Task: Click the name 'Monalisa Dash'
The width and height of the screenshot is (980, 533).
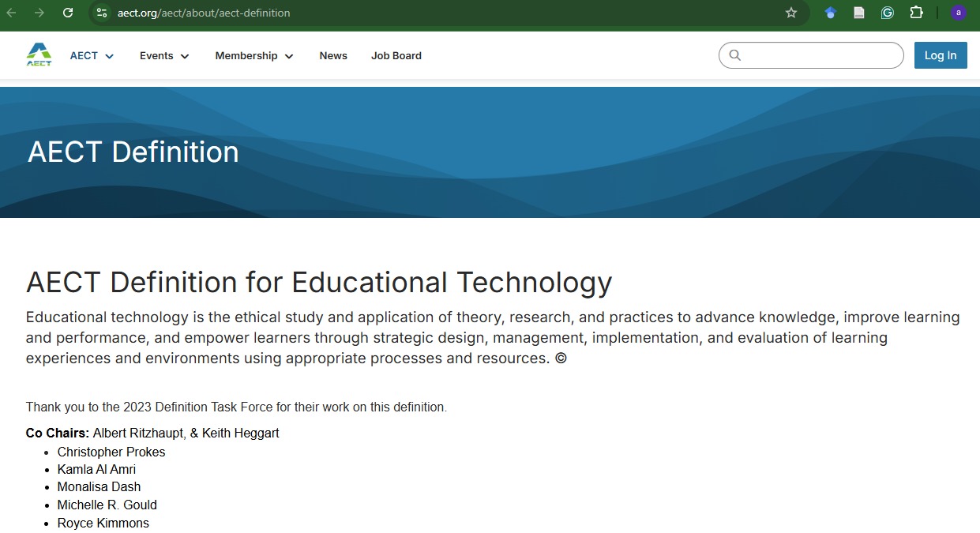Action: click(x=99, y=486)
